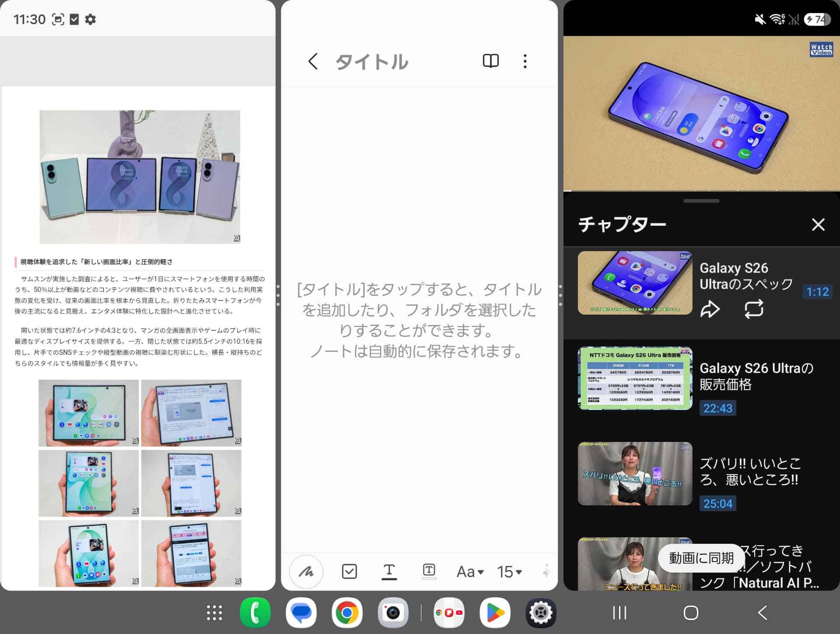This screenshot has width=840, height=634.
Task: Tap the AI sparkle assist icon
Action: [x=546, y=571]
